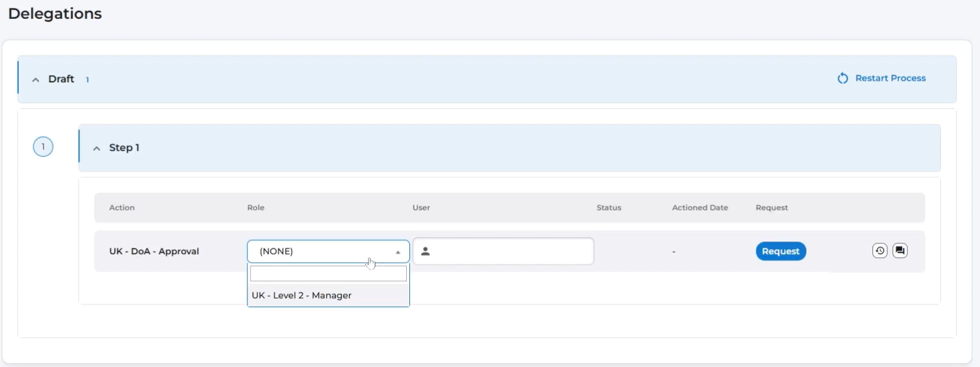Focus the dropdown search box

[x=328, y=274]
